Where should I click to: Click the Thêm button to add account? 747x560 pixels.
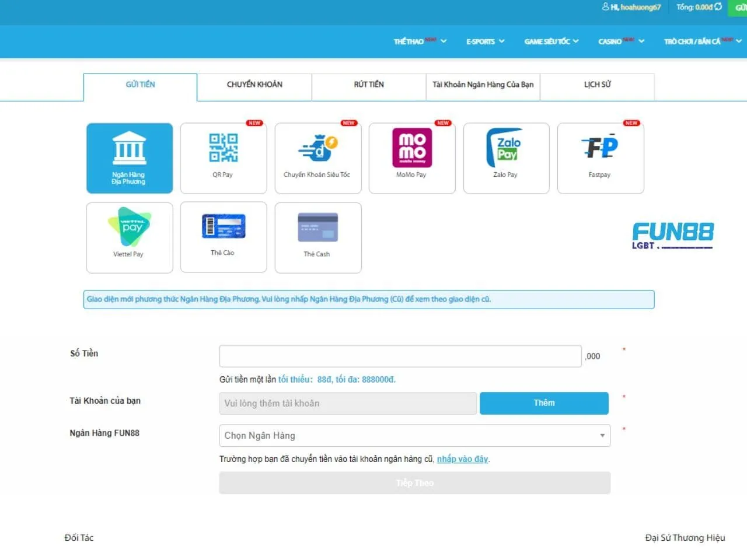tap(544, 403)
